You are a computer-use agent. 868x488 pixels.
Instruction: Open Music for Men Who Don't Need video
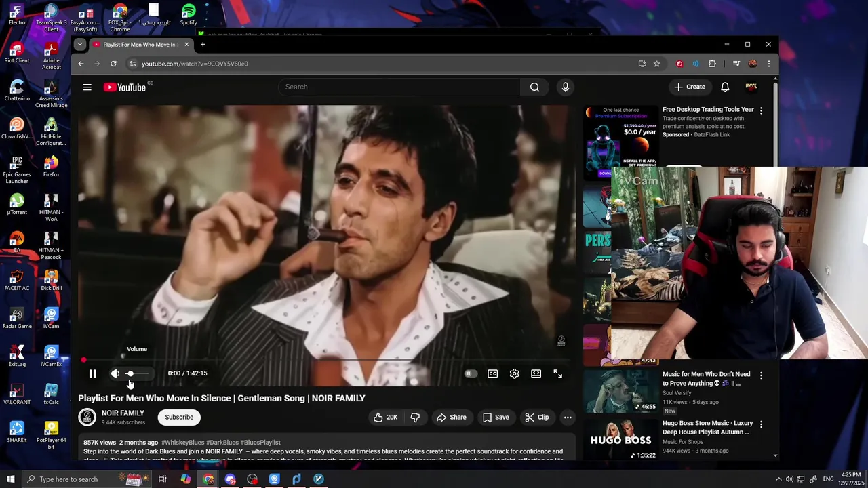coord(706,378)
